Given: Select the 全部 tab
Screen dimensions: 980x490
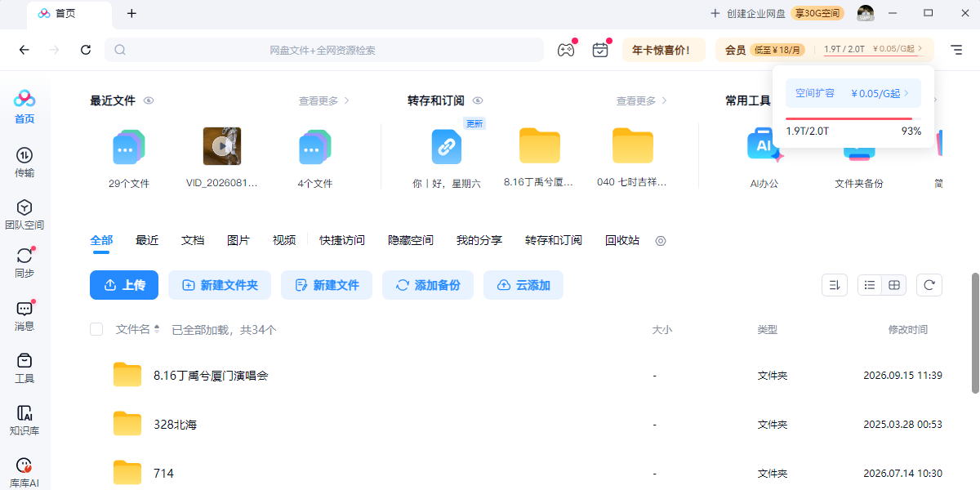Looking at the screenshot, I should click(x=101, y=240).
